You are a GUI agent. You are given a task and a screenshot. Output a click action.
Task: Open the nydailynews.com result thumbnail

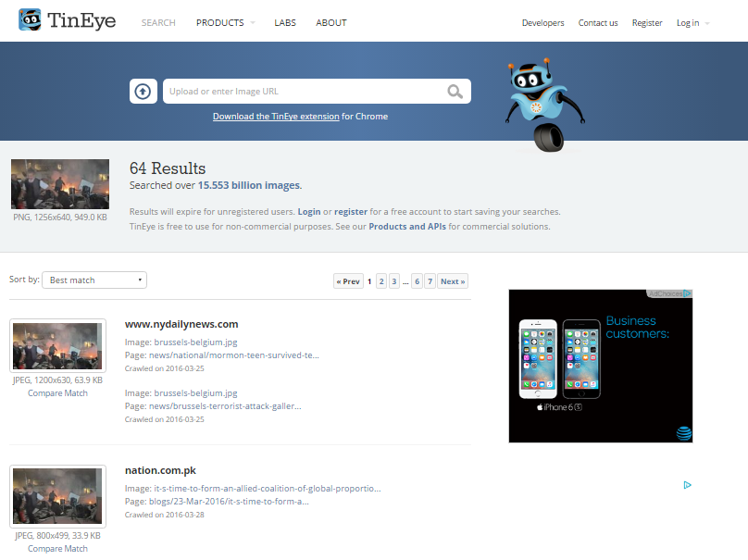pos(57,345)
